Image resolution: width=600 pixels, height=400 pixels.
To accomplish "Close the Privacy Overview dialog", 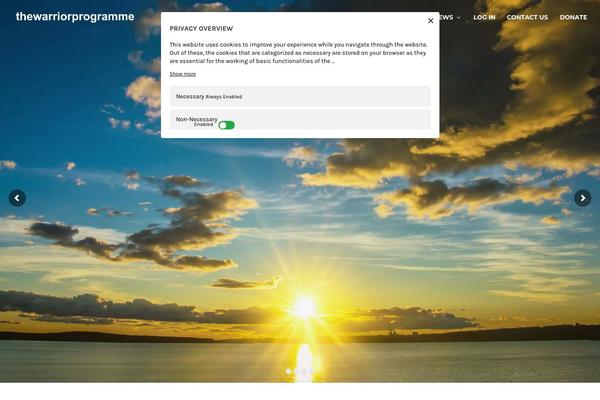I will click(430, 21).
